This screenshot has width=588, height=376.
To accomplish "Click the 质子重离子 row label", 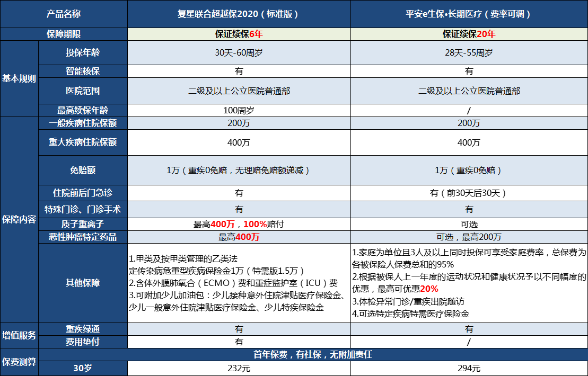I will [83, 224].
